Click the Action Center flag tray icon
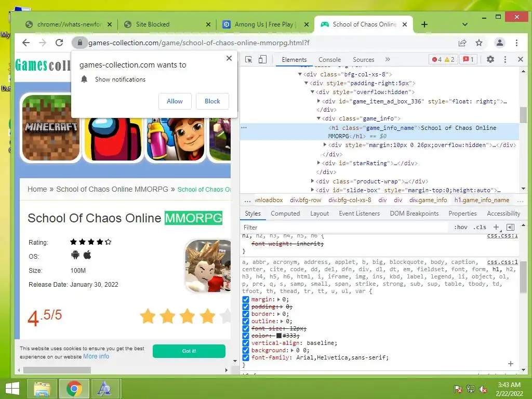The image size is (532, 399). click(458, 389)
